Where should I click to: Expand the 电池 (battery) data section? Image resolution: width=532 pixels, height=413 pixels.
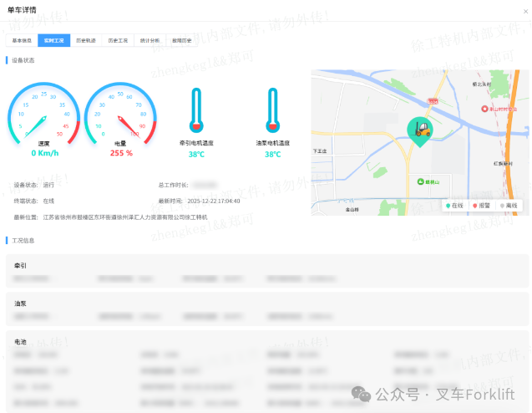coord(21,341)
